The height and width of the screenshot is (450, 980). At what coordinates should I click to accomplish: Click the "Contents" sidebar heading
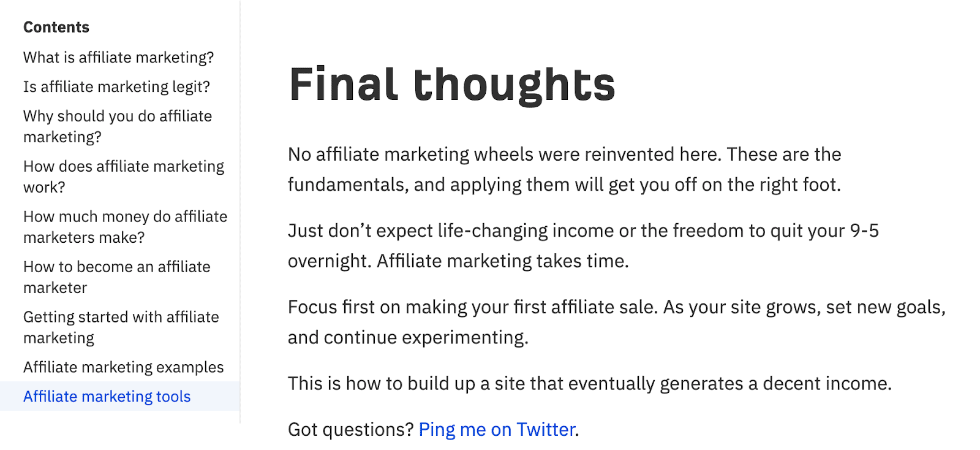click(56, 28)
